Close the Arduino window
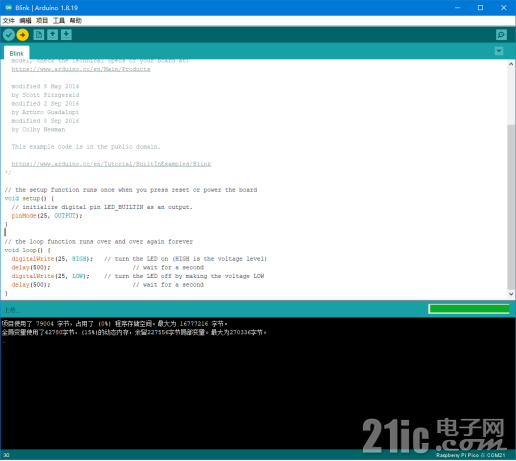This screenshot has height=461, width=516. (504, 7)
